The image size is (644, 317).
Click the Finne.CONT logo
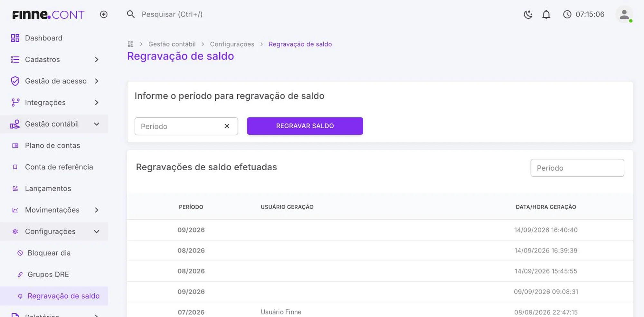(48, 15)
